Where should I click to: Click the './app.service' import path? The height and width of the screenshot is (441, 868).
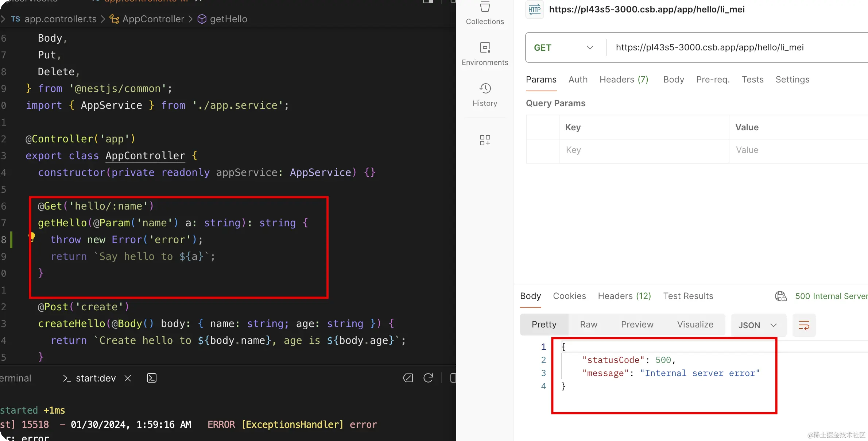[x=237, y=106]
